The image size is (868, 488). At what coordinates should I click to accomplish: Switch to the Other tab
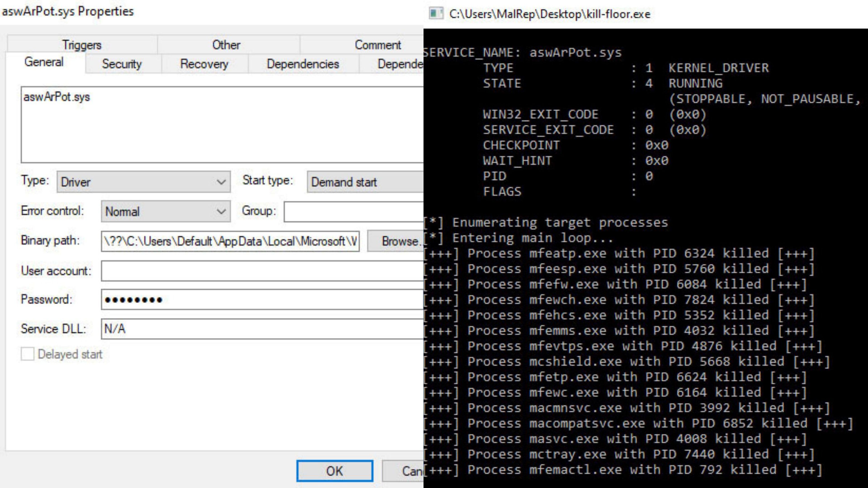point(226,45)
